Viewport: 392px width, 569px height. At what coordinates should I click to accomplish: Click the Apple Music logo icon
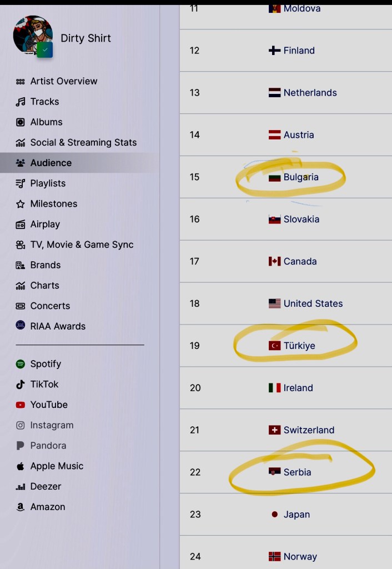point(21,466)
